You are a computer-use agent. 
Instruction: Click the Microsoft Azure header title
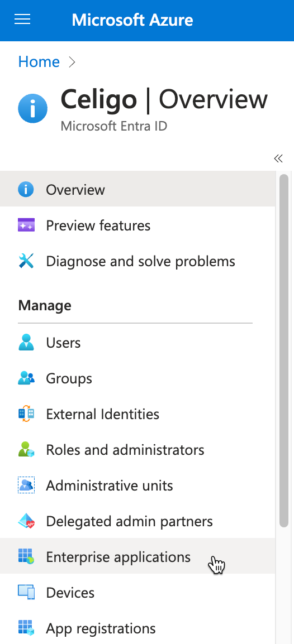tap(132, 20)
